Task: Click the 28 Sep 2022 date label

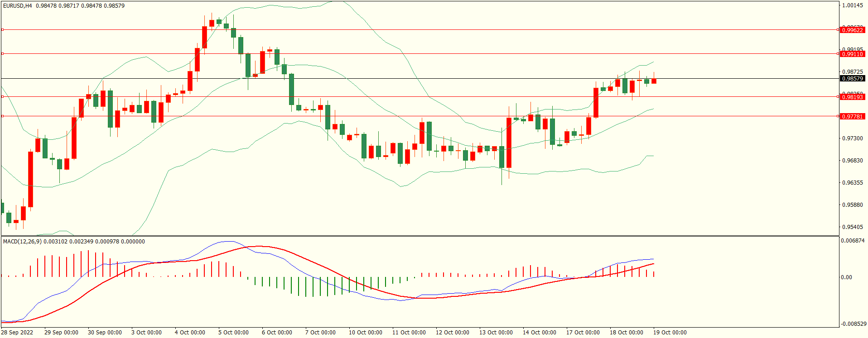Action: [x=17, y=332]
